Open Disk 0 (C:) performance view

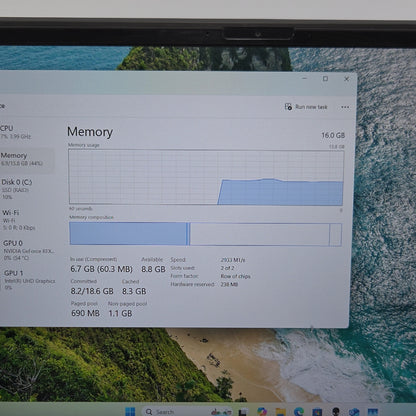coord(17,189)
